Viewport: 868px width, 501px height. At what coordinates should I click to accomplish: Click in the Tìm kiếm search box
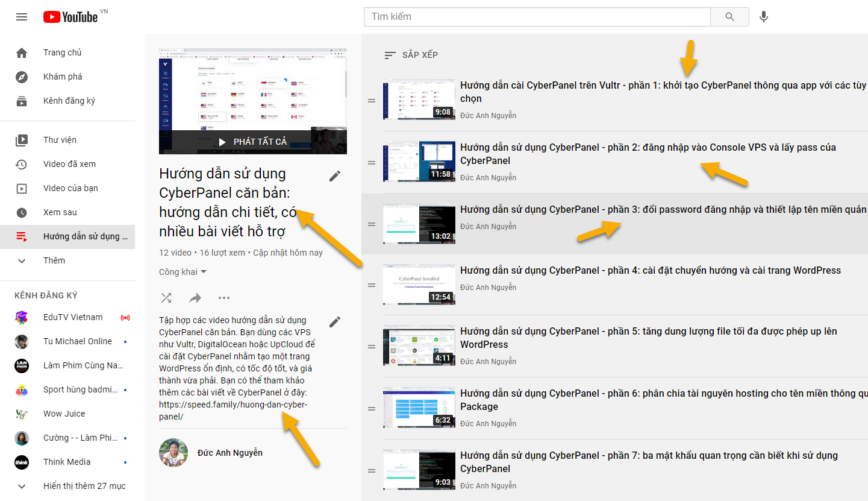point(536,17)
